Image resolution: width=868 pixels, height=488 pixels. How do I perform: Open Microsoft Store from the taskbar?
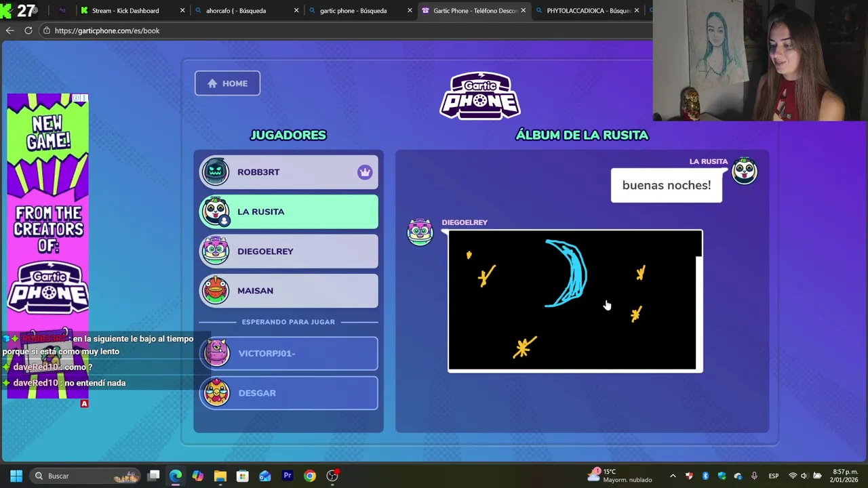tap(243, 476)
